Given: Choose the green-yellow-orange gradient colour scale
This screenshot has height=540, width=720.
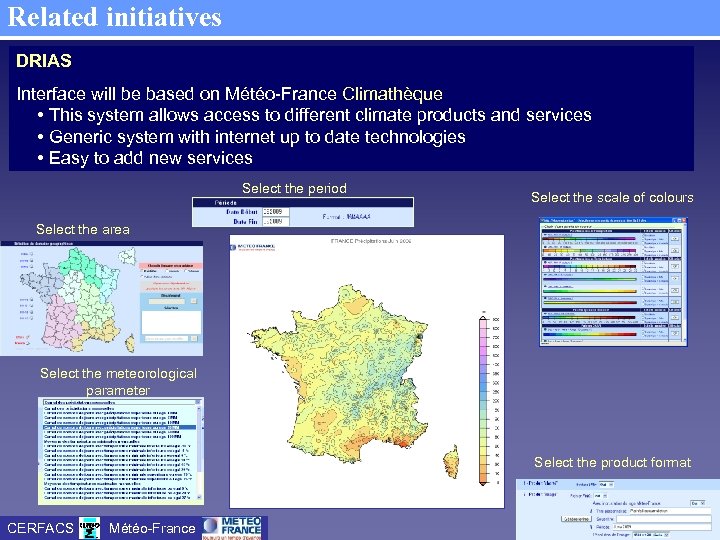Looking at the screenshot, I should [590, 291].
